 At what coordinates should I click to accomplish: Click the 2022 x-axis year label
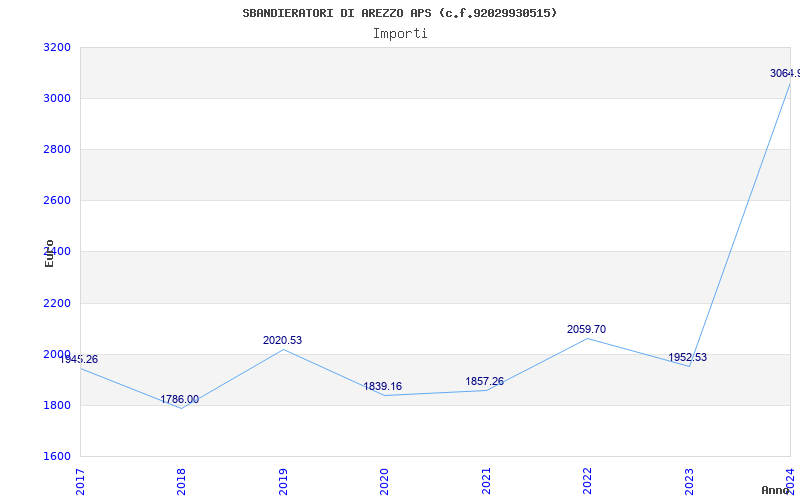[x=588, y=481]
